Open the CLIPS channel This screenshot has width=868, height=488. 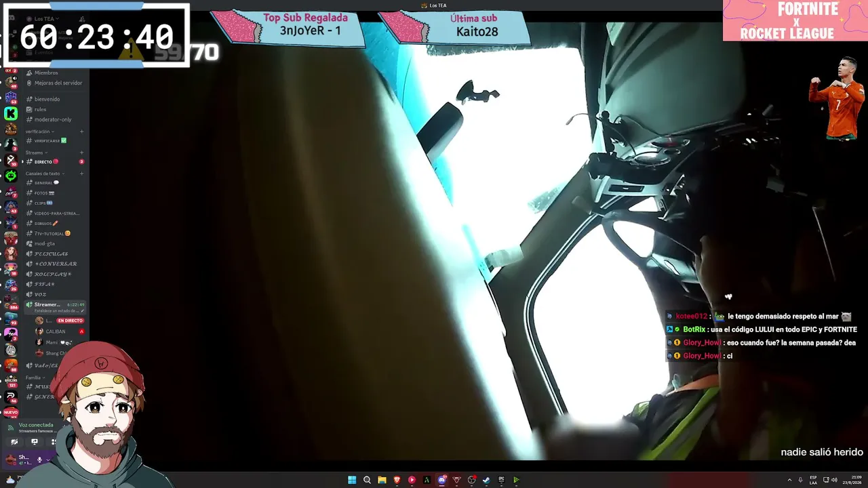[x=41, y=203]
